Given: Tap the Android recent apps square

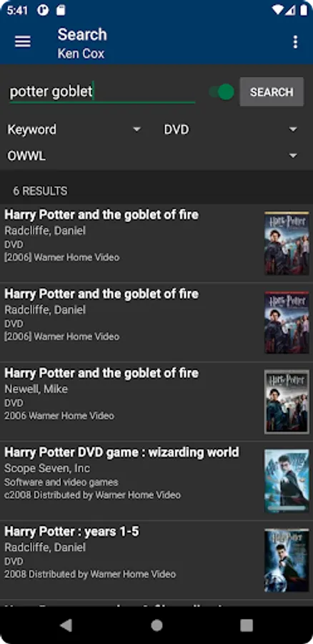Looking at the screenshot, I should 246,625.
